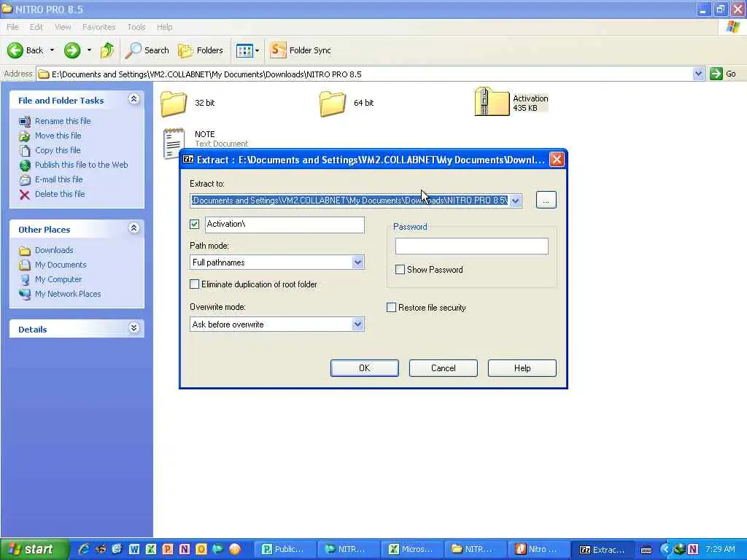This screenshot has width=747, height=560.
Task: Select the Activation zip archive
Action: [x=511, y=102]
